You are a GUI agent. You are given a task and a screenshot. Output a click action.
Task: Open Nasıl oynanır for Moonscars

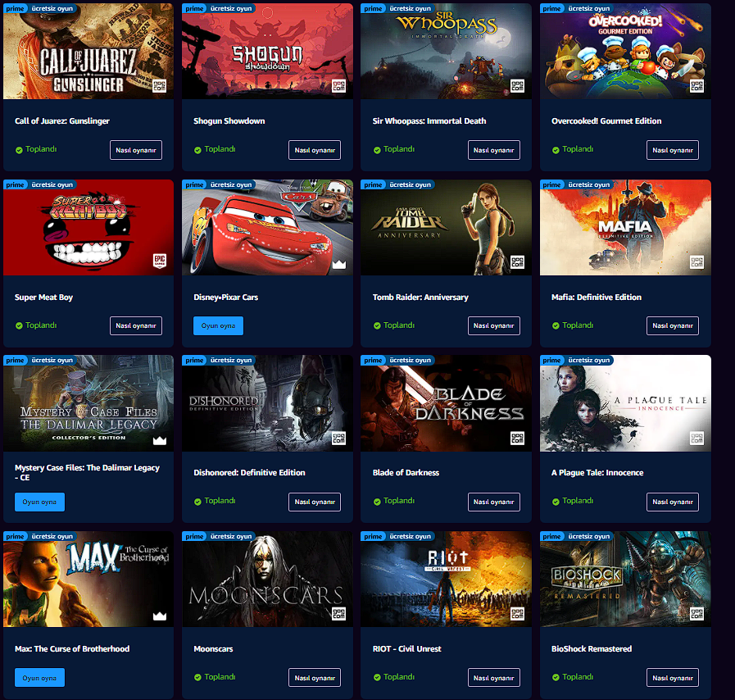[x=315, y=678]
